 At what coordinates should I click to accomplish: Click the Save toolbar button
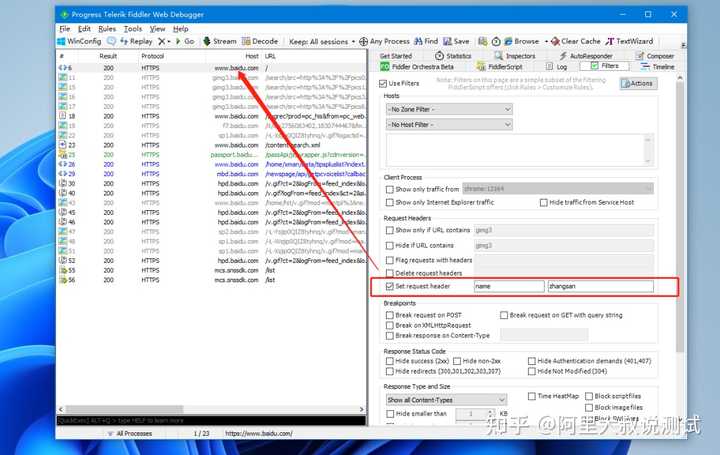(x=456, y=41)
